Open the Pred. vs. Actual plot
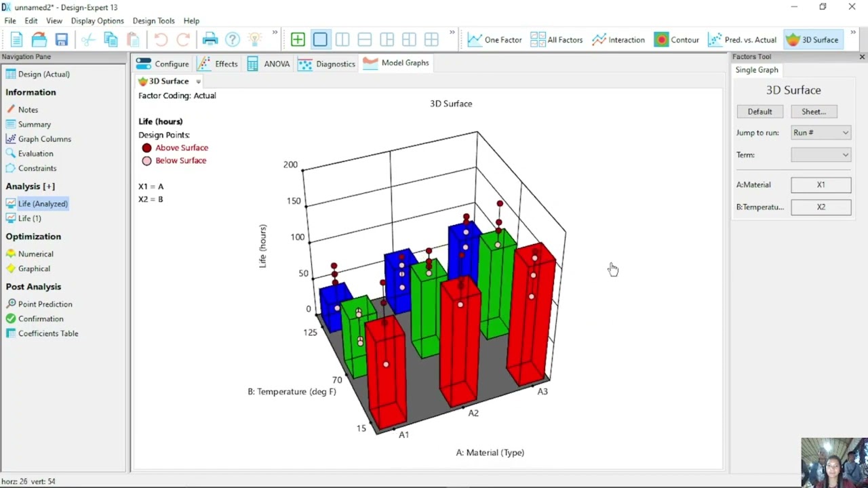 click(x=743, y=39)
